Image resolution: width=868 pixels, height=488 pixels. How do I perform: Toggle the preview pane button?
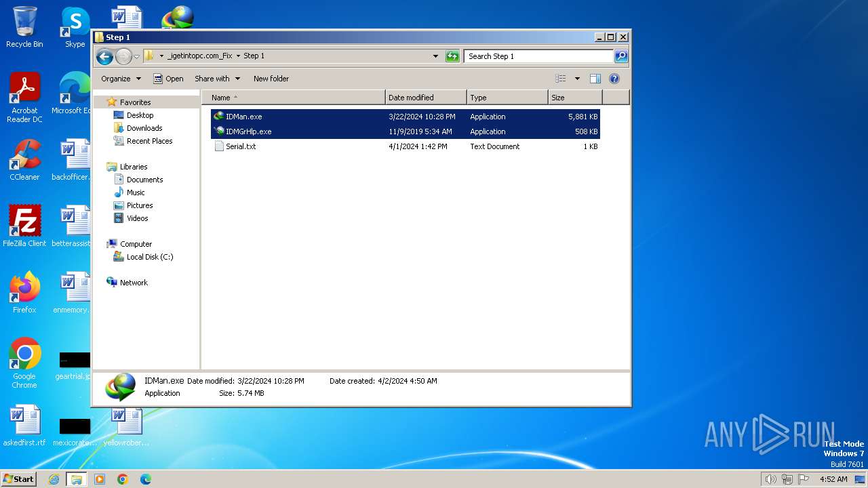pos(595,79)
